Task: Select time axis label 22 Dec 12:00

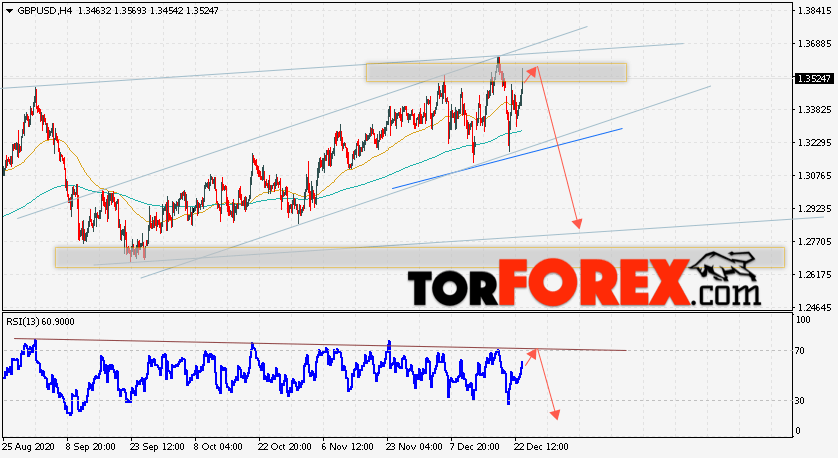Action: pyautogui.click(x=541, y=447)
